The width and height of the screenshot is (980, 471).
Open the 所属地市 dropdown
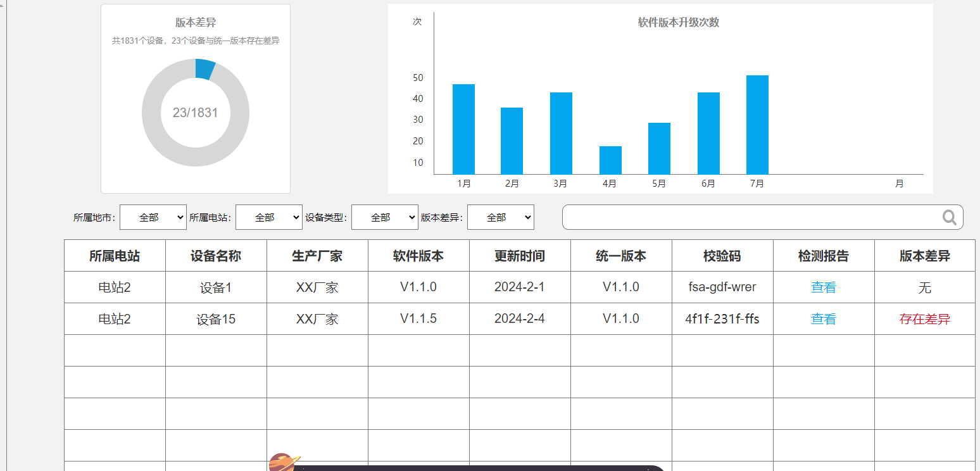coord(153,217)
